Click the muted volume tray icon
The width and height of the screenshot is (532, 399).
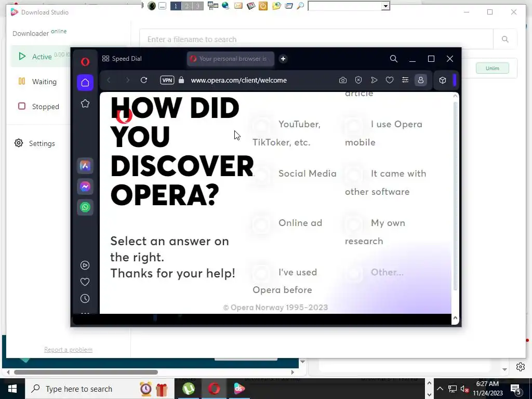(x=464, y=389)
